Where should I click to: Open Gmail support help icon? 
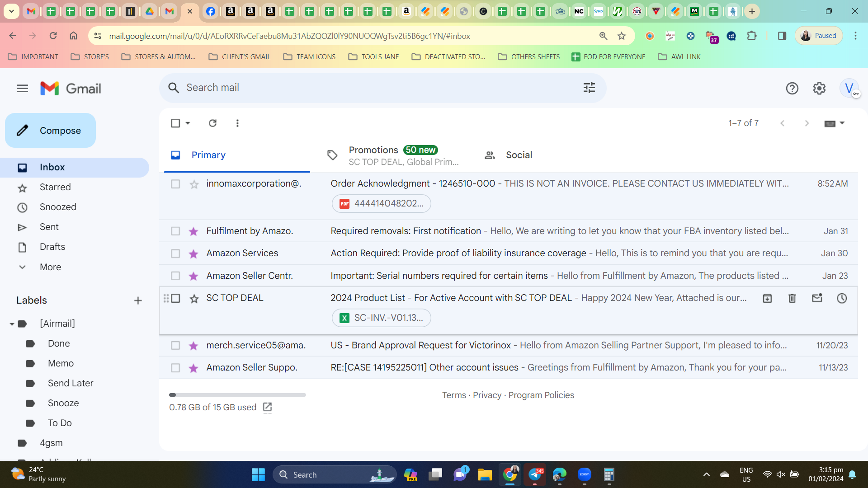(792, 89)
